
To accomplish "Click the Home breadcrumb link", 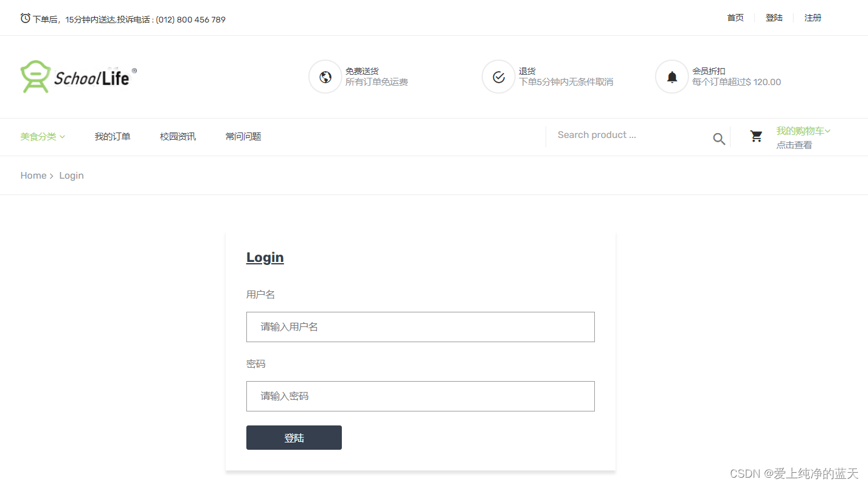I will [33, 176].
